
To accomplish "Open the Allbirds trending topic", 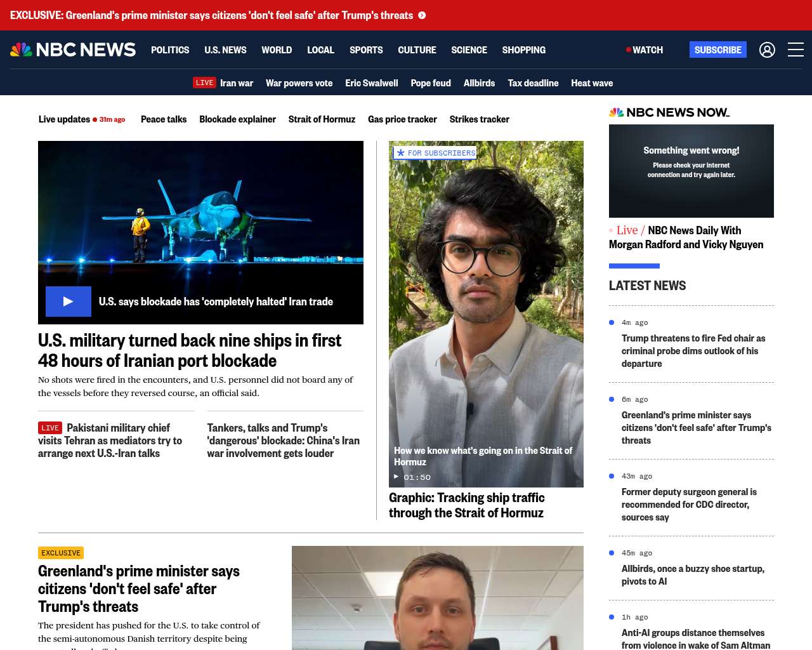I will click(479, 83).
